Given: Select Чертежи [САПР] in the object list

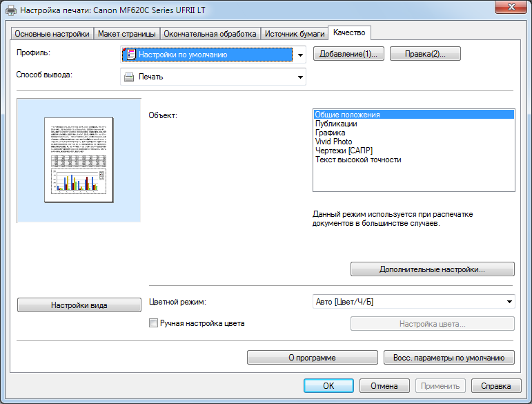Looking at the screenshot, I should coord(413,151).
